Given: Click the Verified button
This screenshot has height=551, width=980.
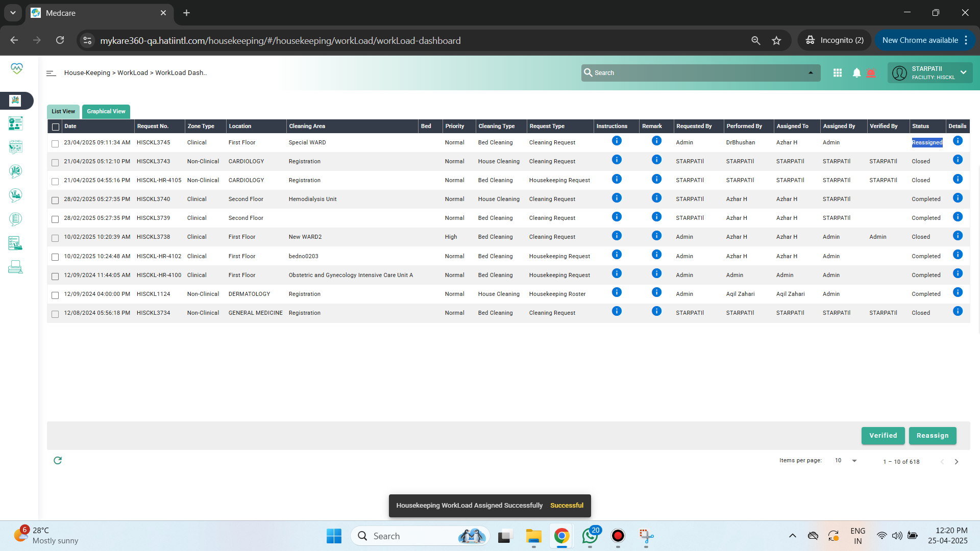Looking at the screenshot, I should pyautogui.click(x=883, y=436).
